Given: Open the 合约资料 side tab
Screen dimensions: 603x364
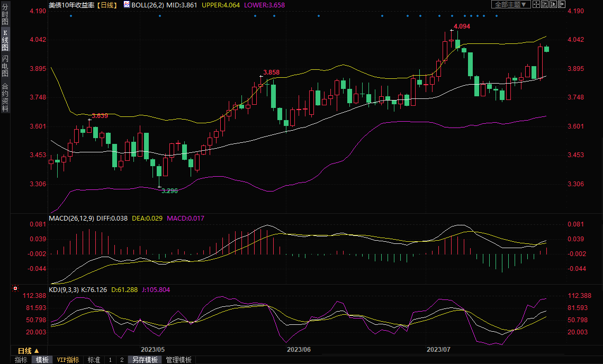Looking at the screenshot, I should [5, 97].
